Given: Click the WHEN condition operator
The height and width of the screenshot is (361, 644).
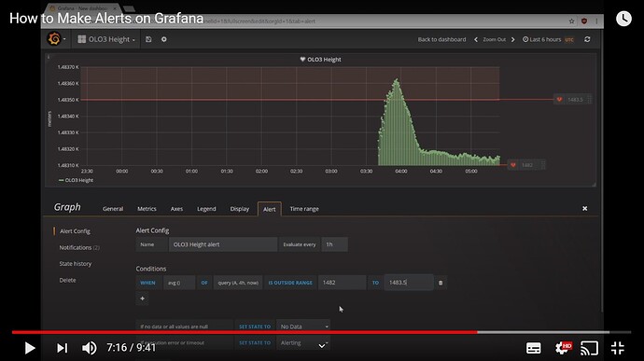Looking at the screenshot, I should click(x=147, y=283).
